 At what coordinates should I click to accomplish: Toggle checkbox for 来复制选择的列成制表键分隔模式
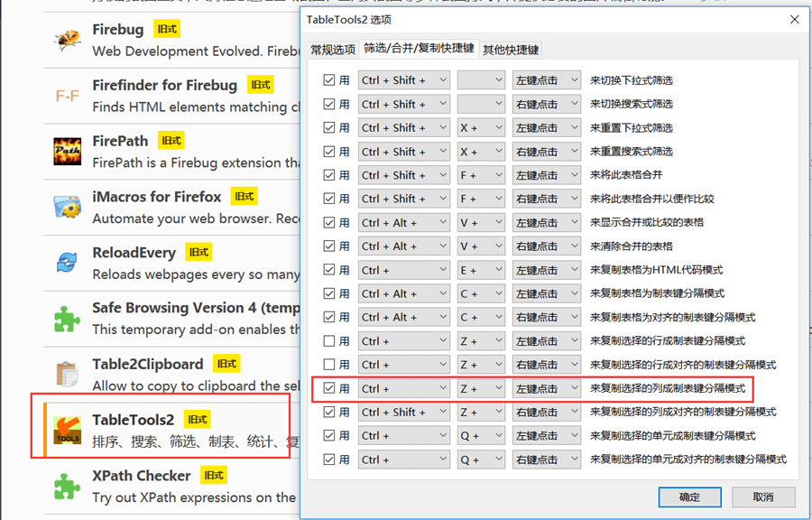329,388
